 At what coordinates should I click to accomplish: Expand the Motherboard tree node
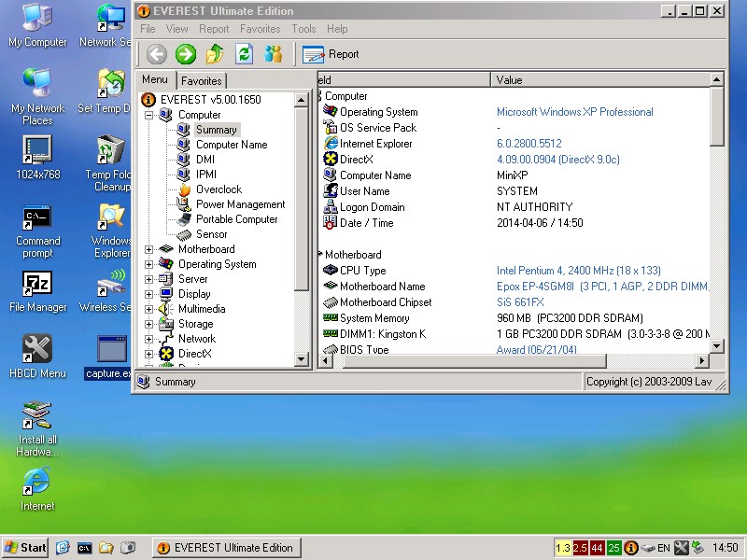pyautogui.click(x=149, y=249)
